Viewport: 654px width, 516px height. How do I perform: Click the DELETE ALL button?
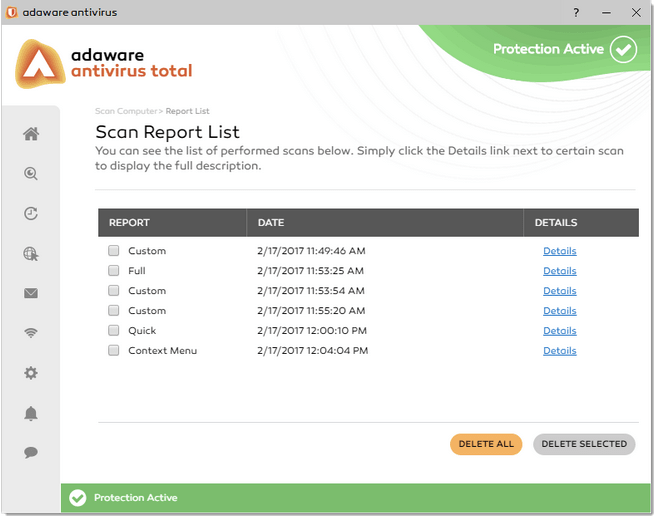(486, 444)
